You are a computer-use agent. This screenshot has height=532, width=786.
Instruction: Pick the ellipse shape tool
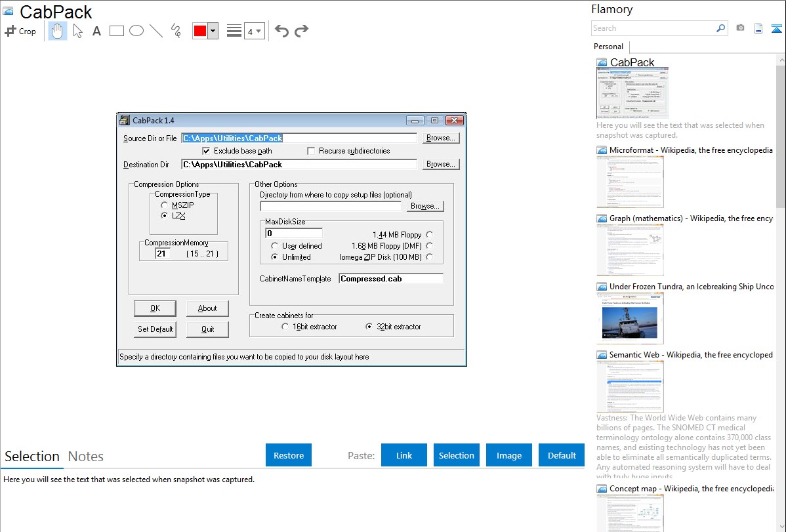coord(136,31)
